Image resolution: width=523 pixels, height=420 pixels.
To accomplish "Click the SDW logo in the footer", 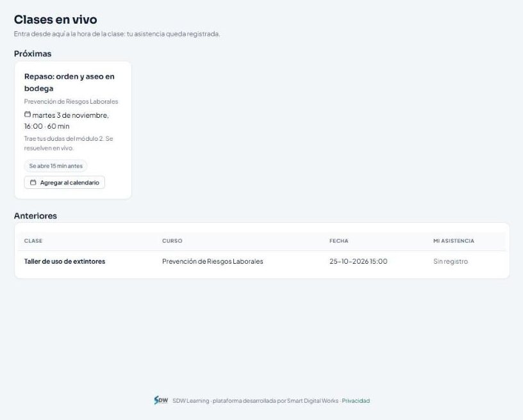I will click(x=161, y=400).
